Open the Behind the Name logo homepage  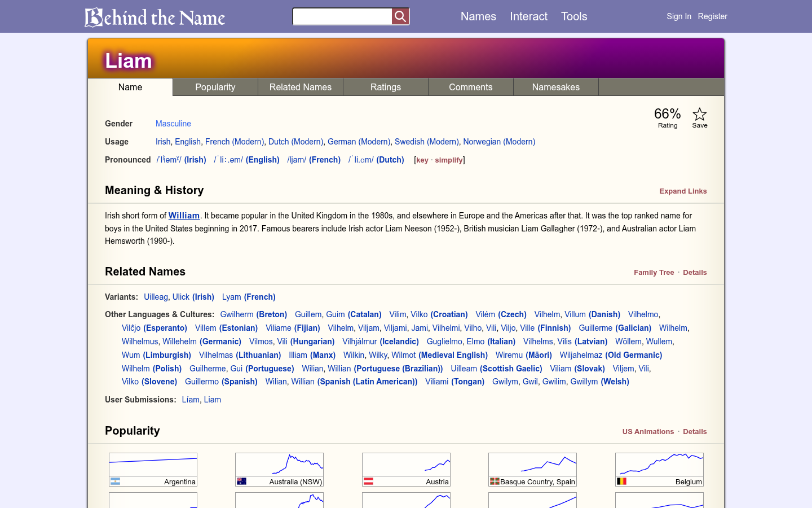tap(155, 17)
